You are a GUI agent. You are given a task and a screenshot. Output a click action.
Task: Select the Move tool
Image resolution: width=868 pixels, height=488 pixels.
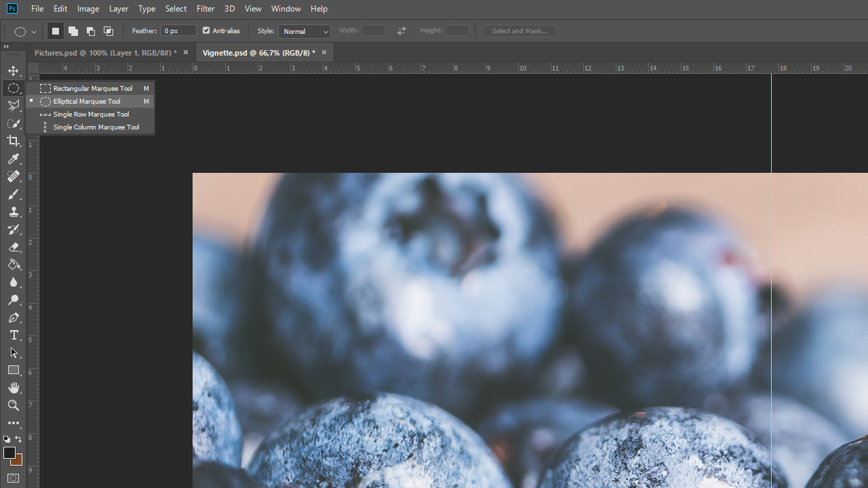click(x=14, y=70)
